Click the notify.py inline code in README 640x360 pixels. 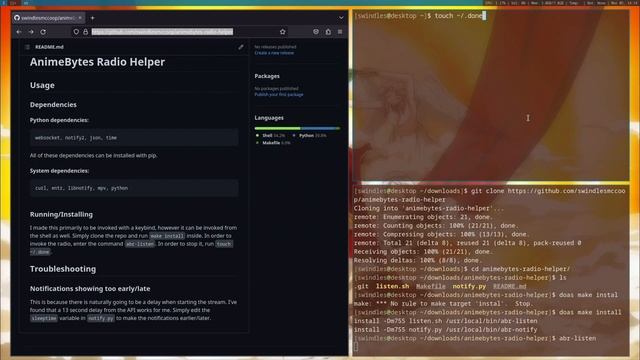pyautogui.click(x=101, y=318)
